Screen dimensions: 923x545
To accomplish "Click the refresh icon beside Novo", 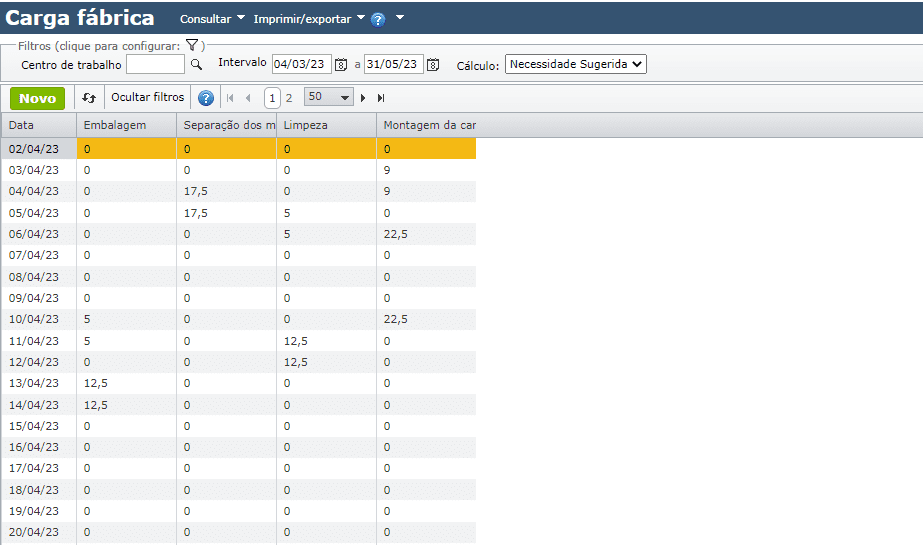I will 89,98.
